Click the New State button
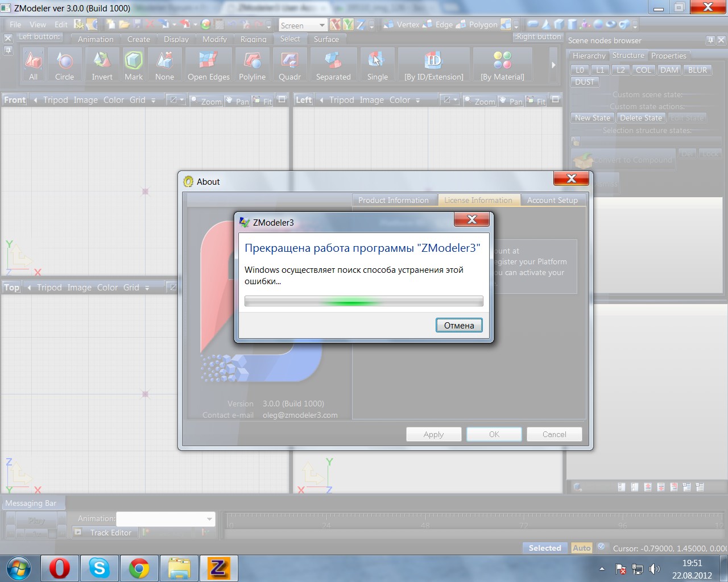The image size is (728, 582). click(593, 118)
